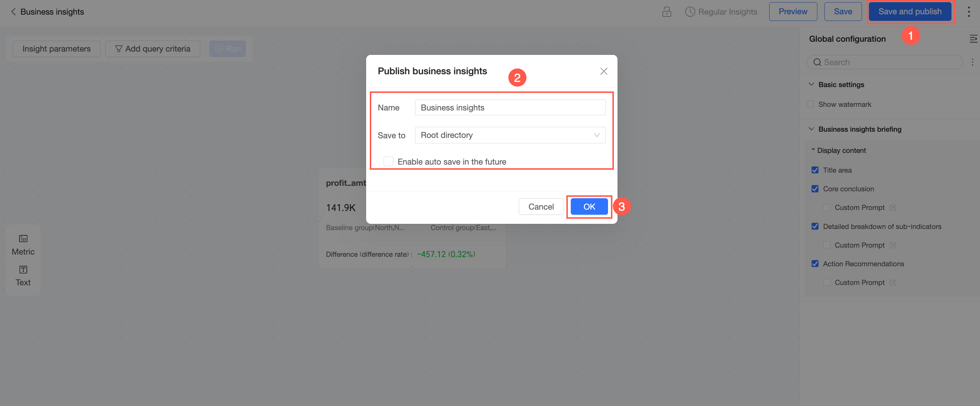This screenshot has height=406, width=980.
Task: Edit Custom Prompt under Core conclusion
Action: click(893, 207)
